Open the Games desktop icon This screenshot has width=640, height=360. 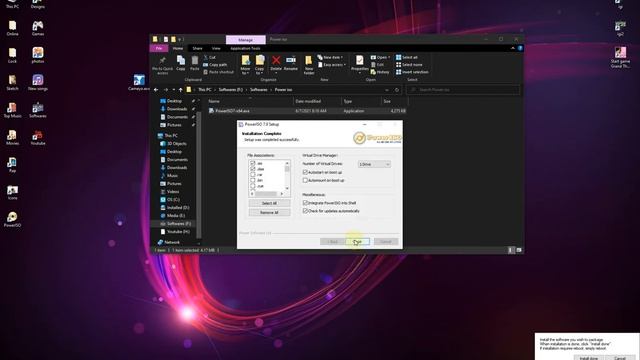pyautogui.click(x=38, y=28)
